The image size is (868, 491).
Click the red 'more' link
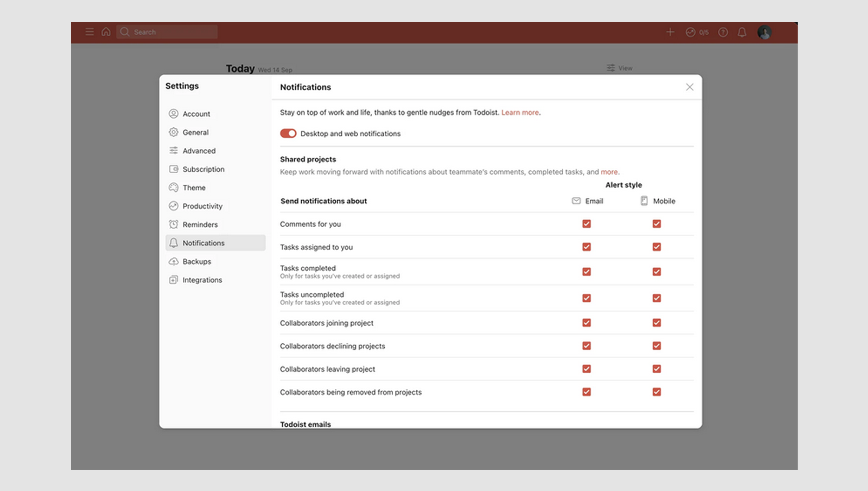click(609, 172)
